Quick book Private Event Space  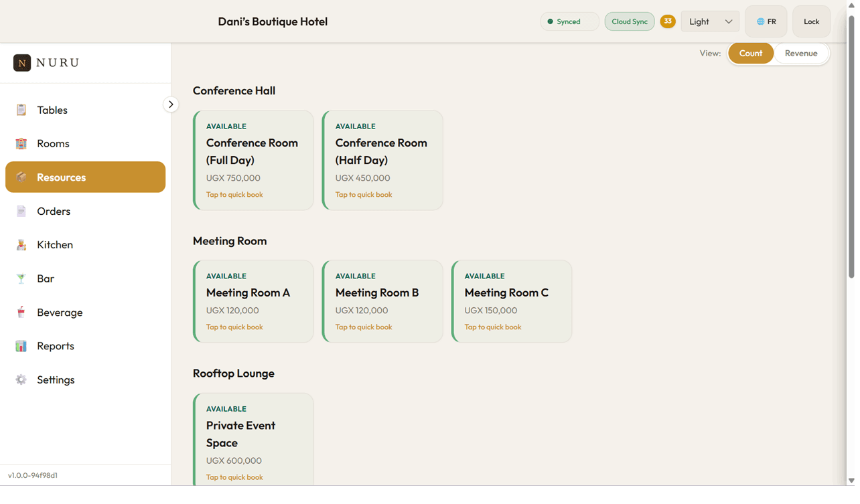pos(253,440)
